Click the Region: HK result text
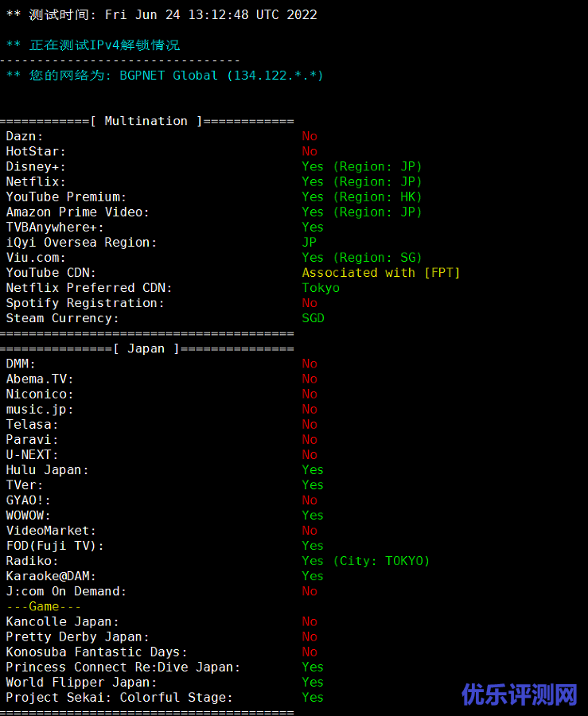This screenshot has height=716, width=588. point(377,197)
